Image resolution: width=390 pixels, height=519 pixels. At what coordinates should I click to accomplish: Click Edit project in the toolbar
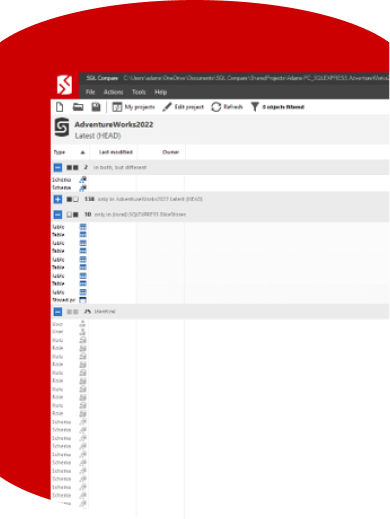point(183,107)
